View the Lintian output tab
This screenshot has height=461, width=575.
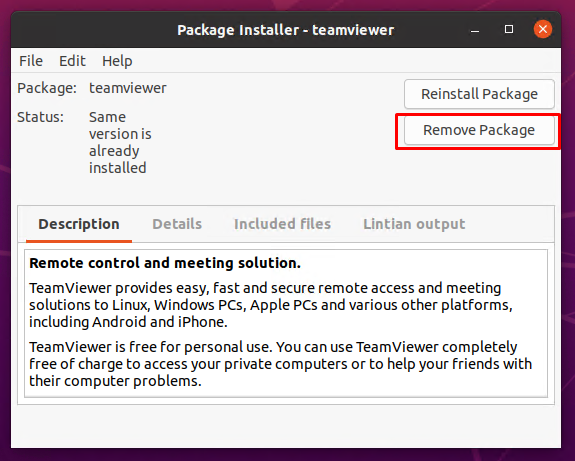tap(414, 224)
